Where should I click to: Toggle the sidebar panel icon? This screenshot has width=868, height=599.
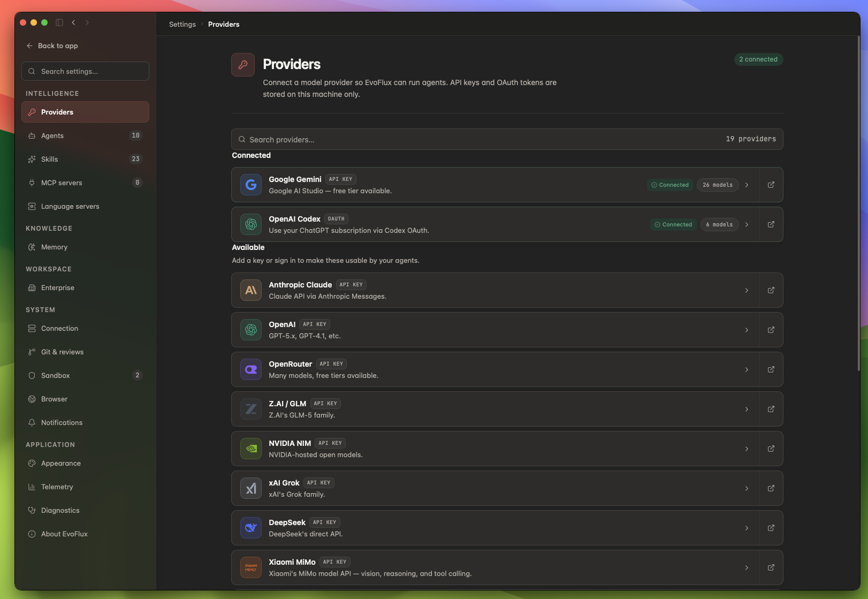pos(59,22)
